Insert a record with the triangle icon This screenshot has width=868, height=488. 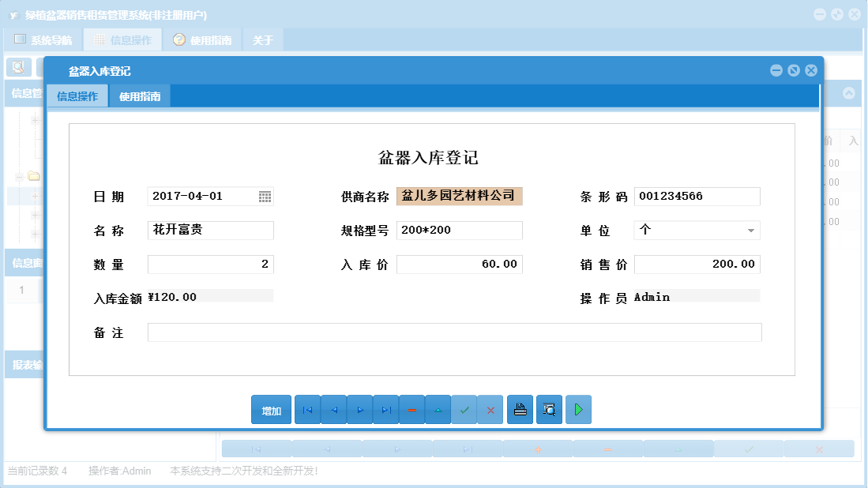point(438,409)
